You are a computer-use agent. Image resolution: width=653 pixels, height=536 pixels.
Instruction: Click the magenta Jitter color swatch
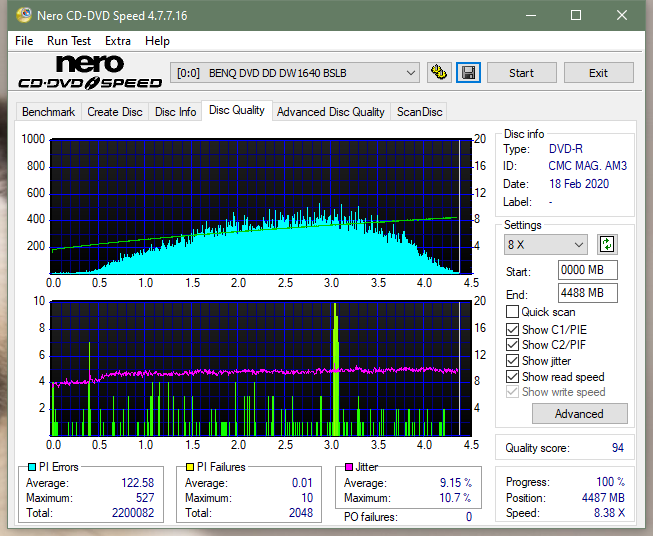click(x=349, y=467)
